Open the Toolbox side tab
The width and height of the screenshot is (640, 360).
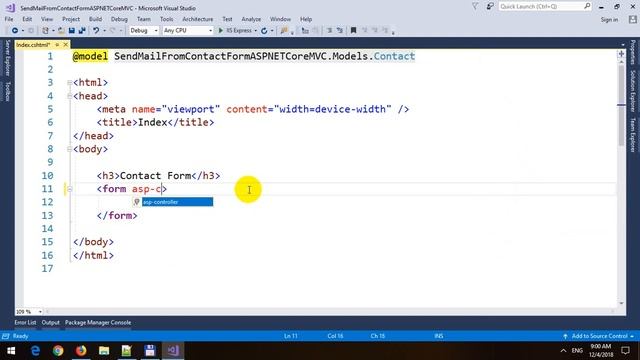point(7,91)
